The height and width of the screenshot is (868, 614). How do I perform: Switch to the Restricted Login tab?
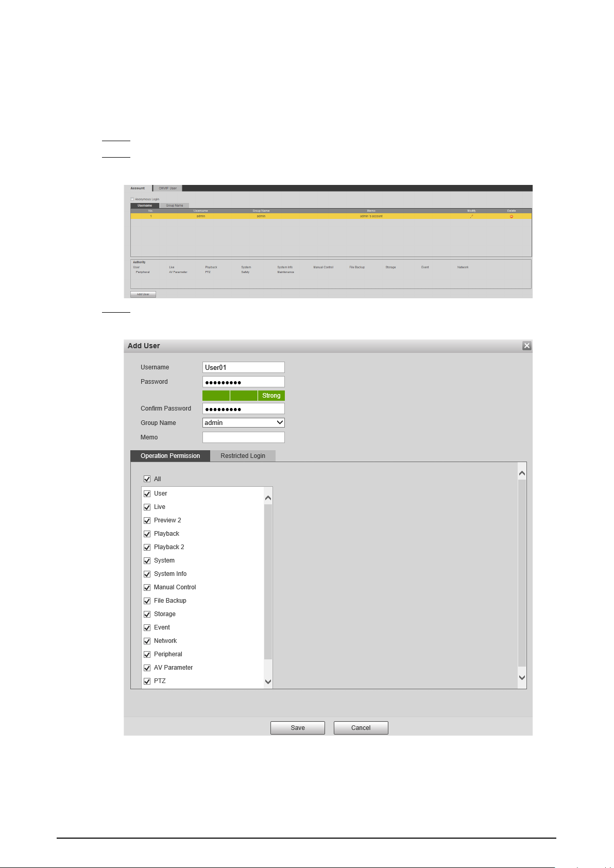point(243,456)
